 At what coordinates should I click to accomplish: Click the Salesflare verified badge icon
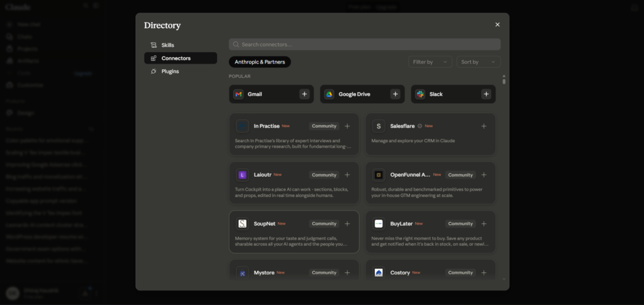point(419,126)
